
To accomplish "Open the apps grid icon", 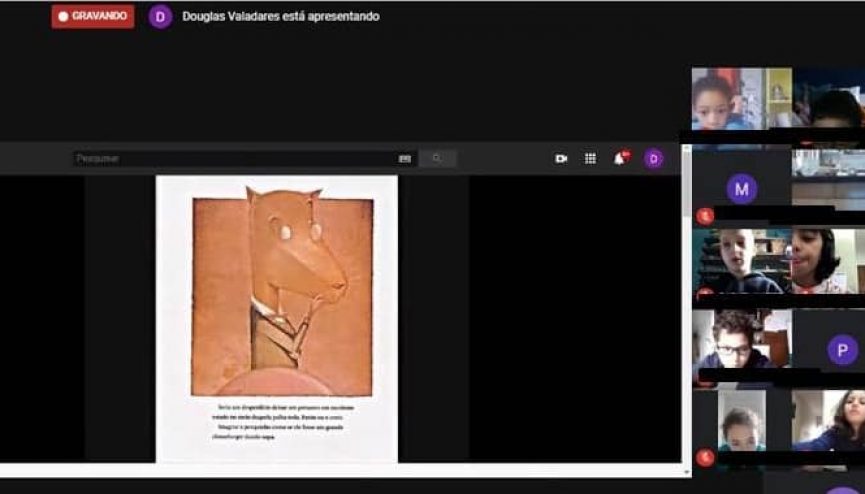I will (x=590, y=159).
